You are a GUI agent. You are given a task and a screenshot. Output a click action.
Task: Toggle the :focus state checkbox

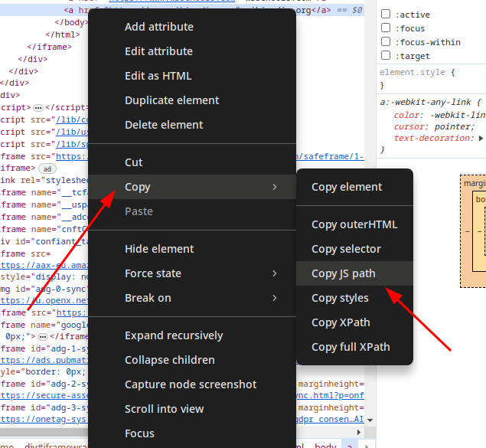(x=387, y=28)
